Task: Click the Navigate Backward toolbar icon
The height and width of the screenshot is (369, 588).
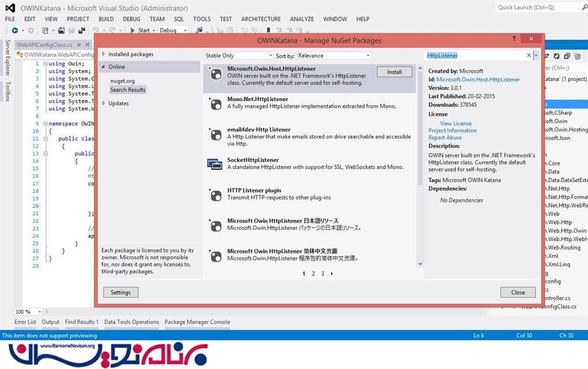Action: pyautogui.click(x=14, y=30)
